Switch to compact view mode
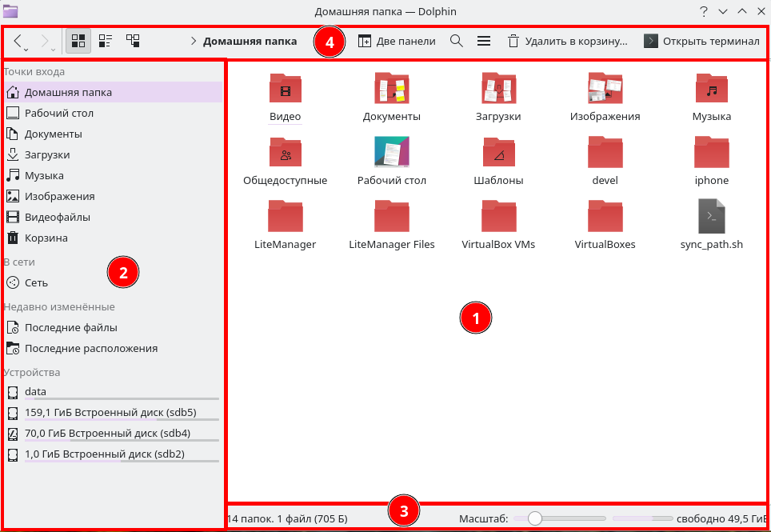This screenshot has height=532, width=771. (x=106, y=41)
